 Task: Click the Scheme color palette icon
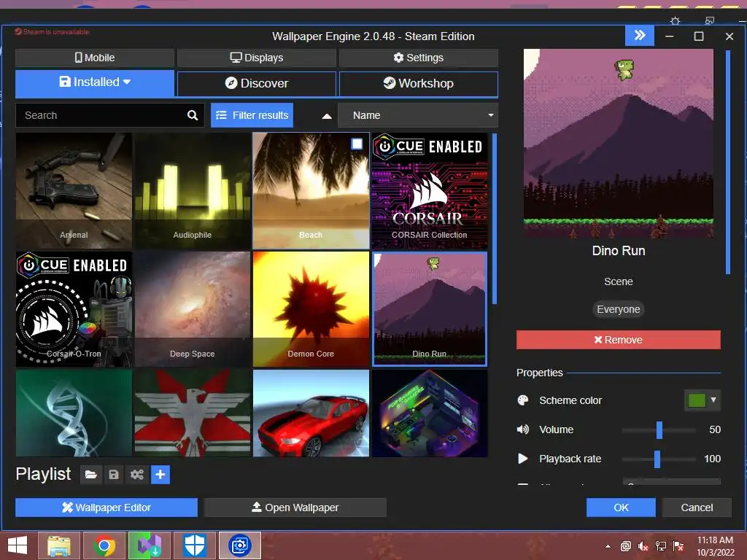tap(523, 400)
